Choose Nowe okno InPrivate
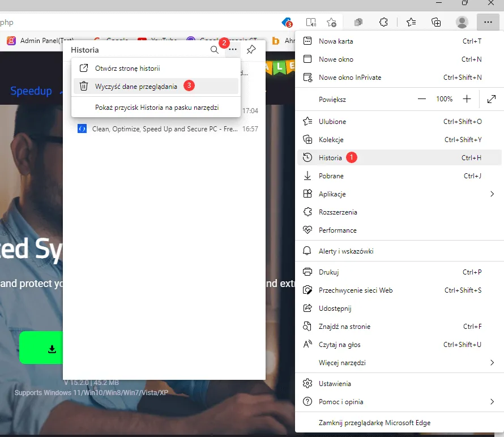This screenshot has width=504, height=437. 349,78
